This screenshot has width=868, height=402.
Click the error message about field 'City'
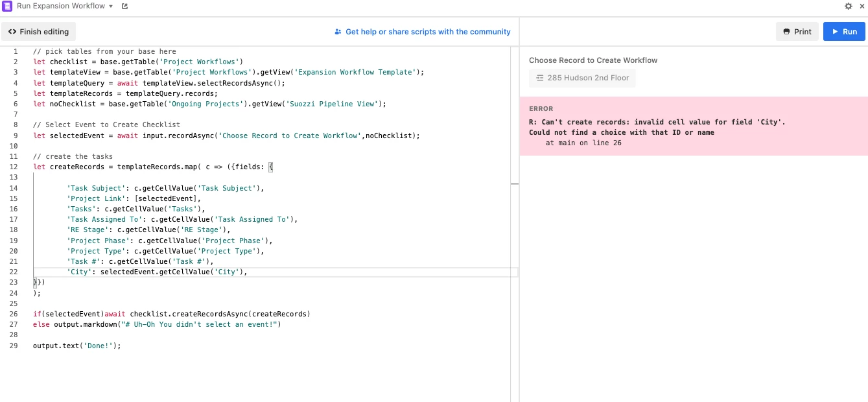pos(657,127)
